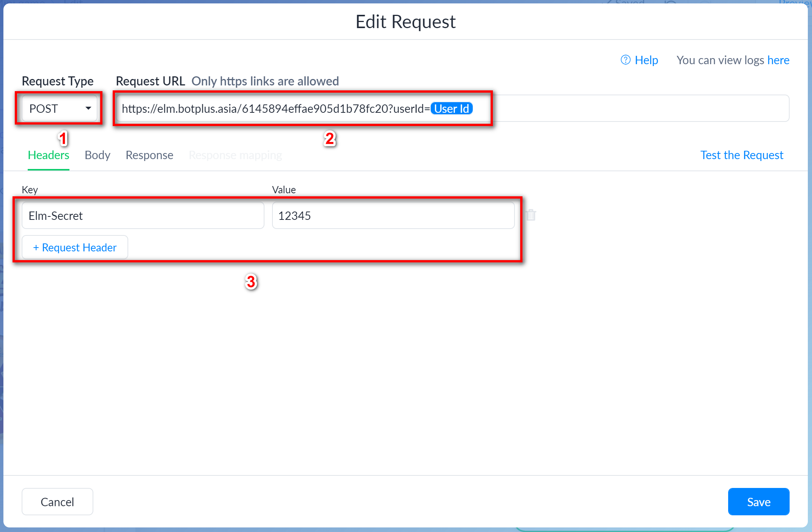Image resolution: width=812 pixels, height=532 pixels.
Task: Click Test the Request link
Action: click(x=741, y=155)
